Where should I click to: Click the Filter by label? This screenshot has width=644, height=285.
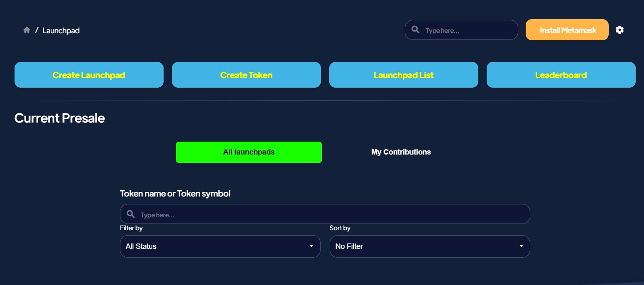(x=131, y=228)
